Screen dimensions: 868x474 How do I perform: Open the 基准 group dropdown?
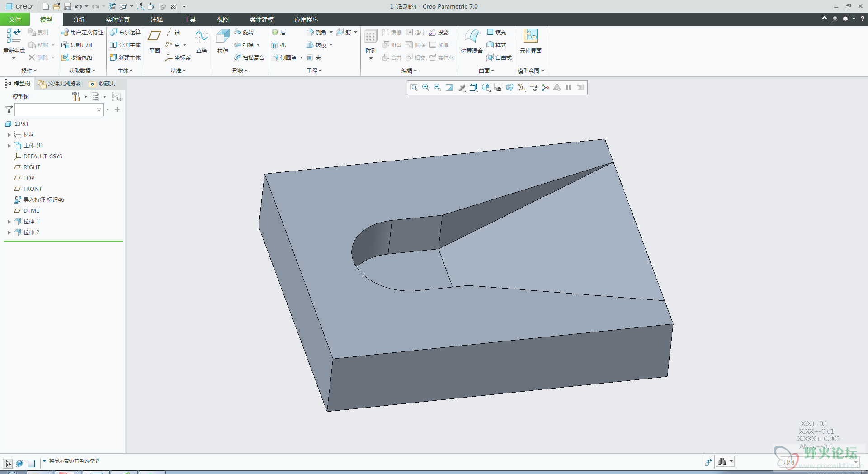(x=178, y=71)
